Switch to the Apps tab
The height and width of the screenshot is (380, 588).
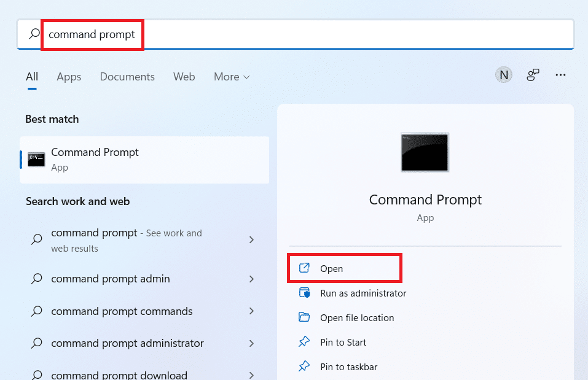click(x=69, y=77)
